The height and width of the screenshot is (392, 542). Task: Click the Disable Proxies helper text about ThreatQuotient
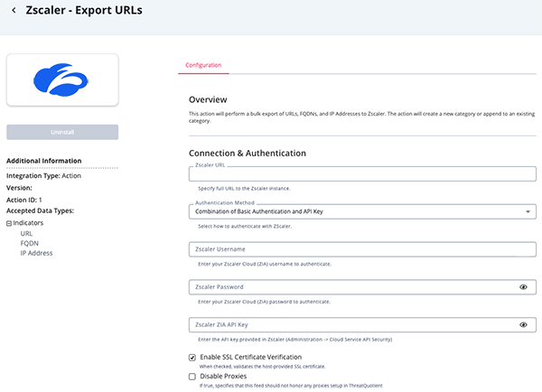pos(291,386)
